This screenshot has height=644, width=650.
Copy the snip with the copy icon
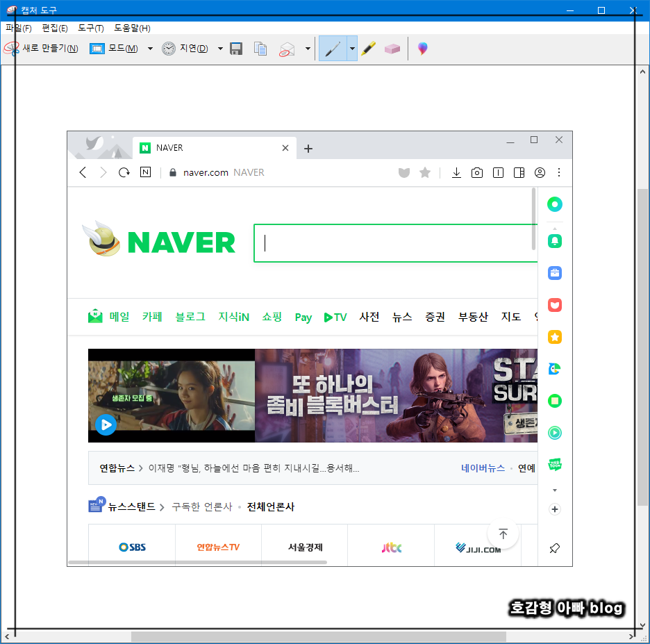260,49
